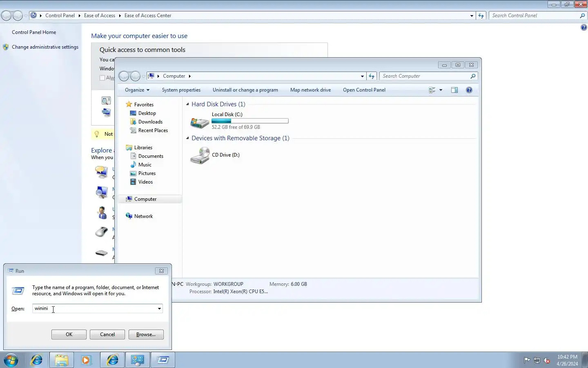Click Open Control Panel in Explorer toolbar
This screenshot has height=368, width=588.
[x=364, y=90]
